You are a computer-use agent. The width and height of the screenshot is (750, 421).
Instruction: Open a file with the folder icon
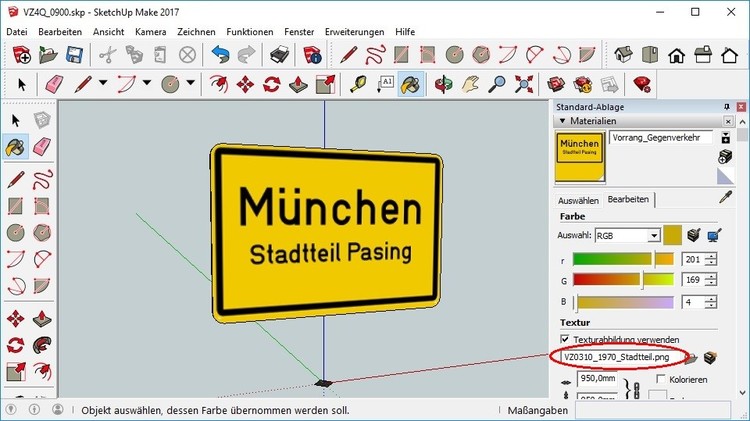pos(48,55)
